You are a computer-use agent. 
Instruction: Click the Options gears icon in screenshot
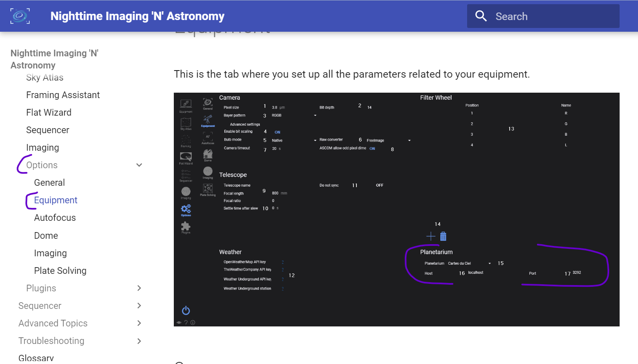click(186, 209)
